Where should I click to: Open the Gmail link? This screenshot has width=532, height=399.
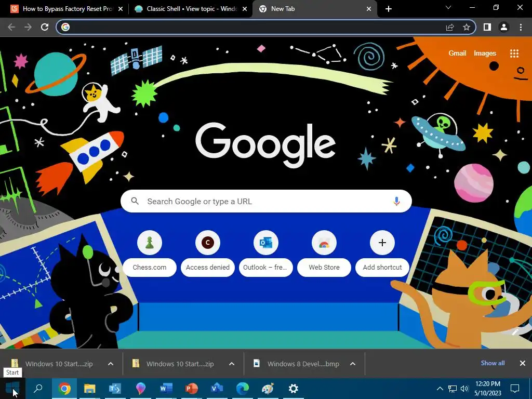point(457,54)
